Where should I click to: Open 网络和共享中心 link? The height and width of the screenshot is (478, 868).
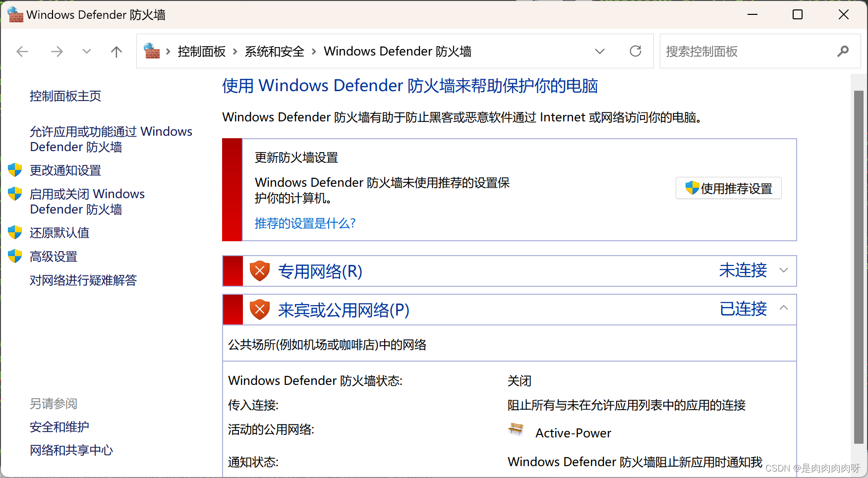click(x=71, y=450)
